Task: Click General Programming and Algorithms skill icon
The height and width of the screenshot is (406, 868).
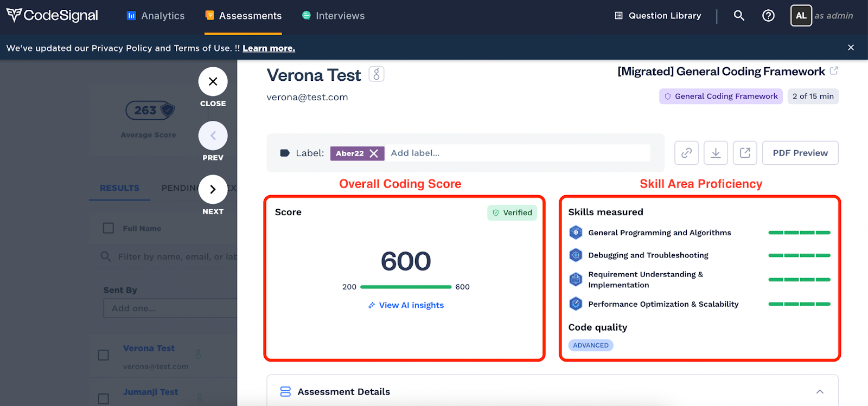Action: pos(576,233)
